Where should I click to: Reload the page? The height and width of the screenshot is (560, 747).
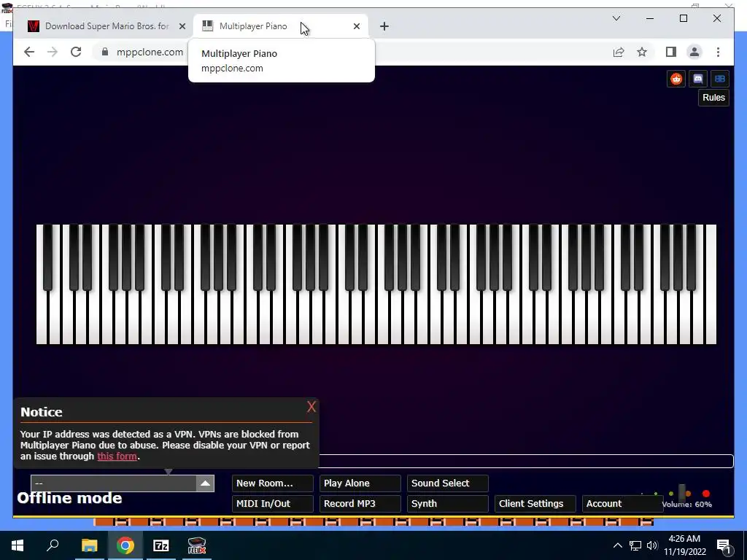76,52
